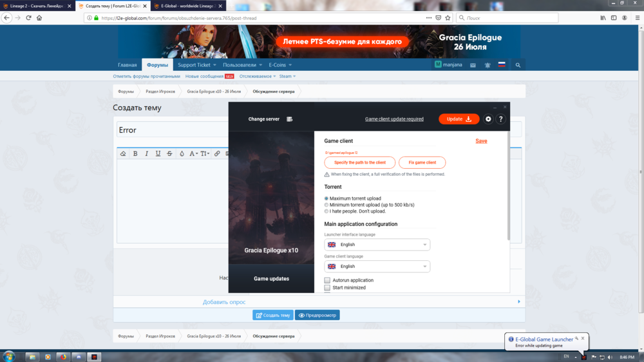Viewport: 644px width, 362px height.
Task: Click the strikethrough formatting icon
Action: tap(169, 154)
